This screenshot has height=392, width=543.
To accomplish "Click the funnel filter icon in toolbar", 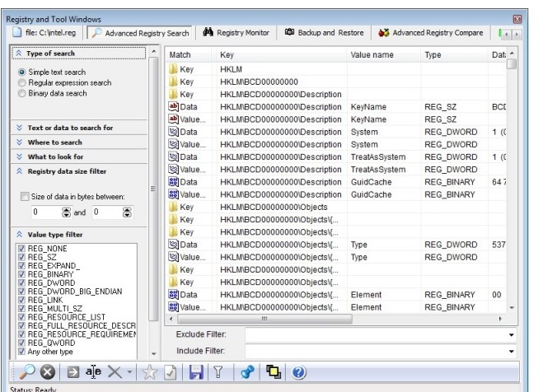I will point(218,372).
